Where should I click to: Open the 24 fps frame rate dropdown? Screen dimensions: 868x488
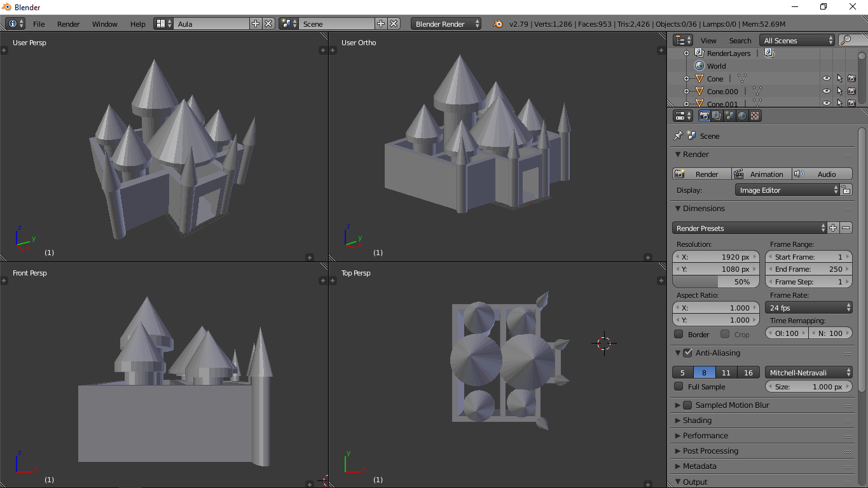coord(808,308)
